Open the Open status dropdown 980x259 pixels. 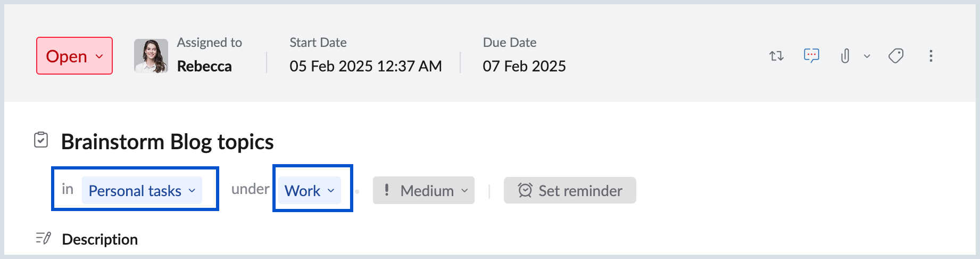pyautogui.click(x=74, y=56)
